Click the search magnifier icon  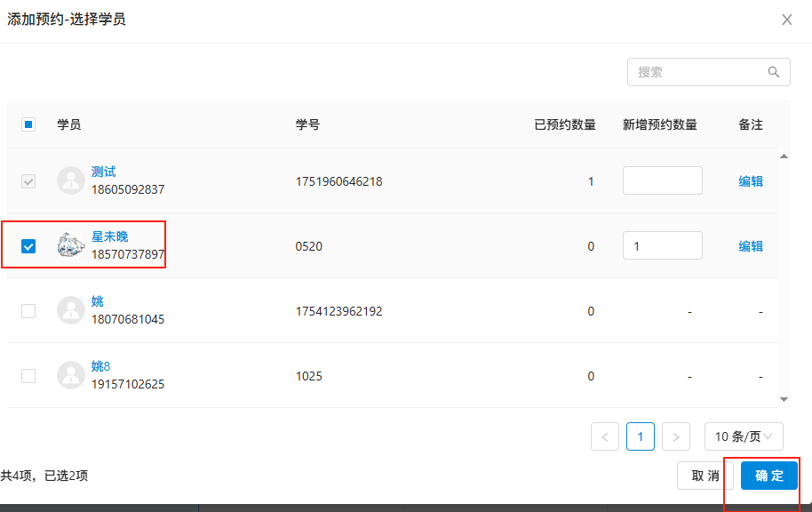[774, 73]
